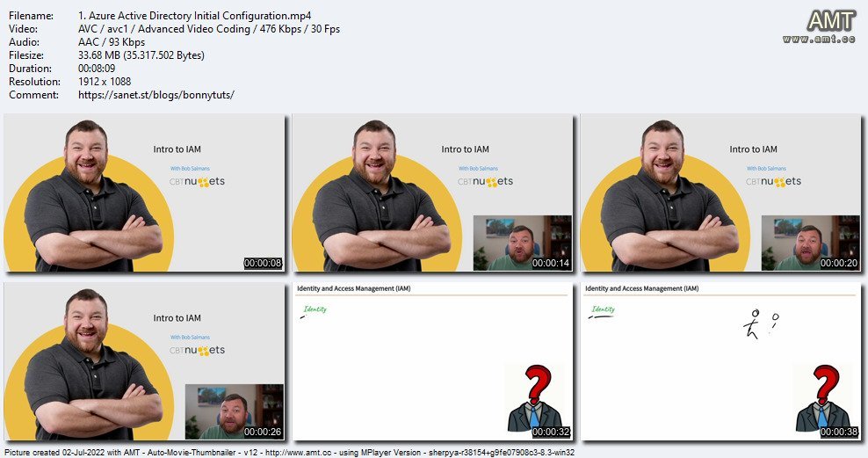868x458 pixels.
Task: Open the thumbnail at 00:00:20
Action: (720, 193)
